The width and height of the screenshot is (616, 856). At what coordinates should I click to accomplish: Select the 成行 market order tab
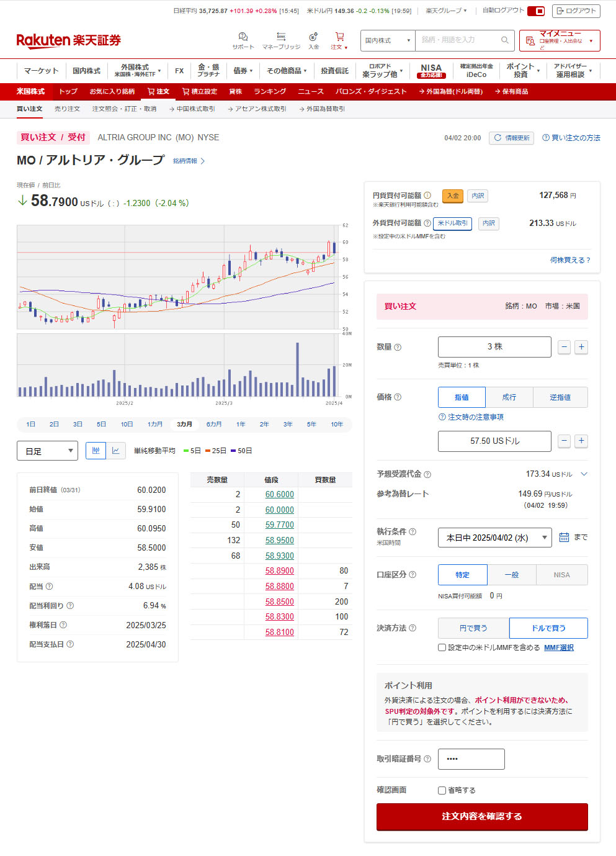[509, 397]
